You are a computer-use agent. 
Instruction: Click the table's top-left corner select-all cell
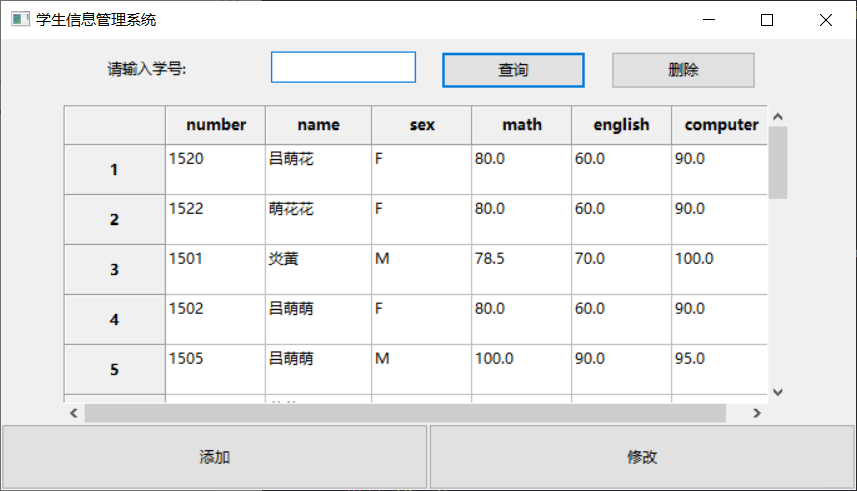tap(115, 125)
